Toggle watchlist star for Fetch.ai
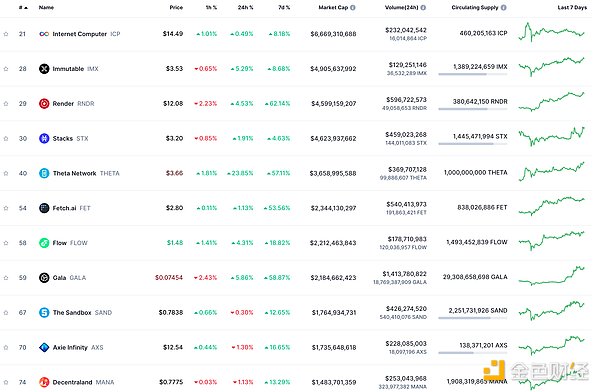Viewport: 600px width, 392px height. tap(6, 208)
